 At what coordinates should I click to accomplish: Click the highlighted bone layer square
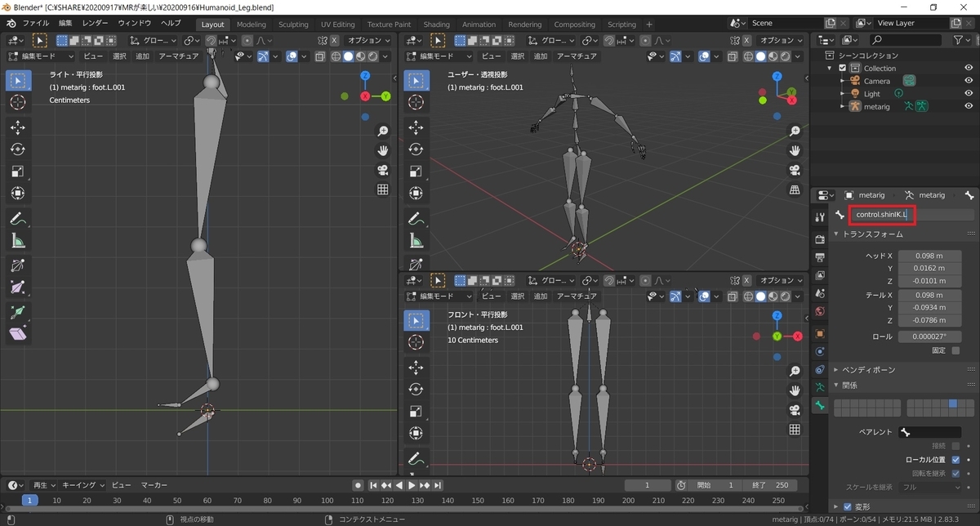pos(952,403)
